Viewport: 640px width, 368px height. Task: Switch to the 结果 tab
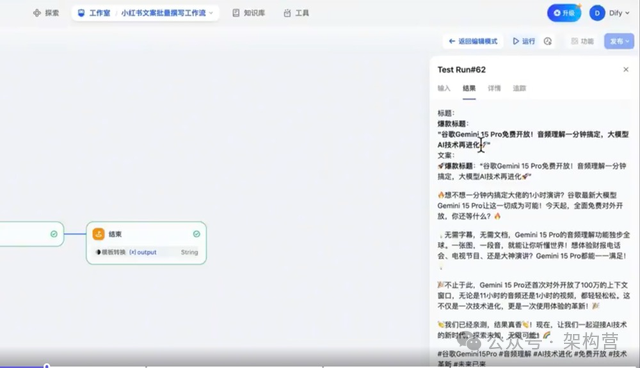pyautogui.click(x=469, y=88)
